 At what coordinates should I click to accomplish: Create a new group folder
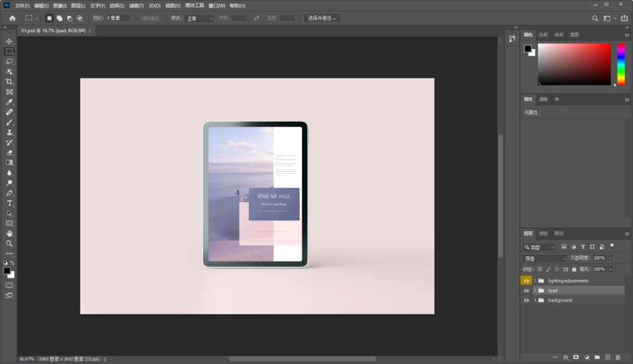[x=597, y=357]
